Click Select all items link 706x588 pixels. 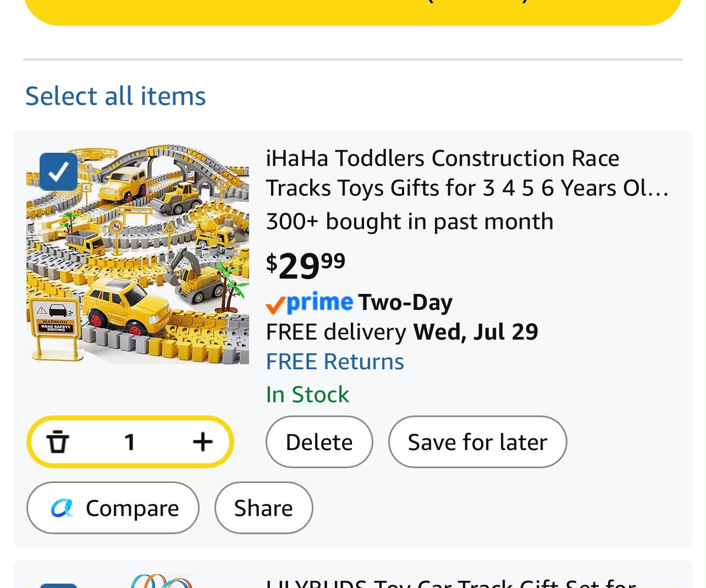pyautogui.click(x=115, y=96)
